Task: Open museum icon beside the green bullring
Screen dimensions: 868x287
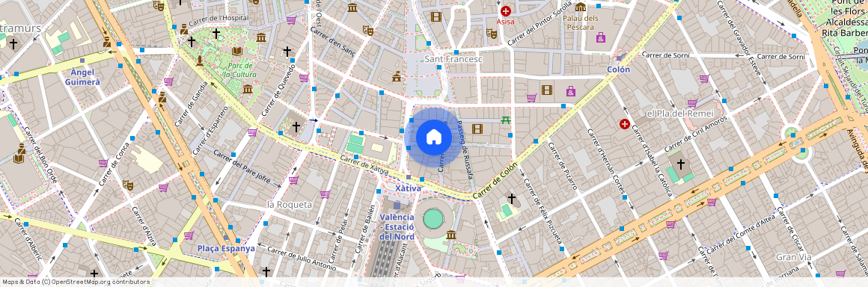Action: 450,235
